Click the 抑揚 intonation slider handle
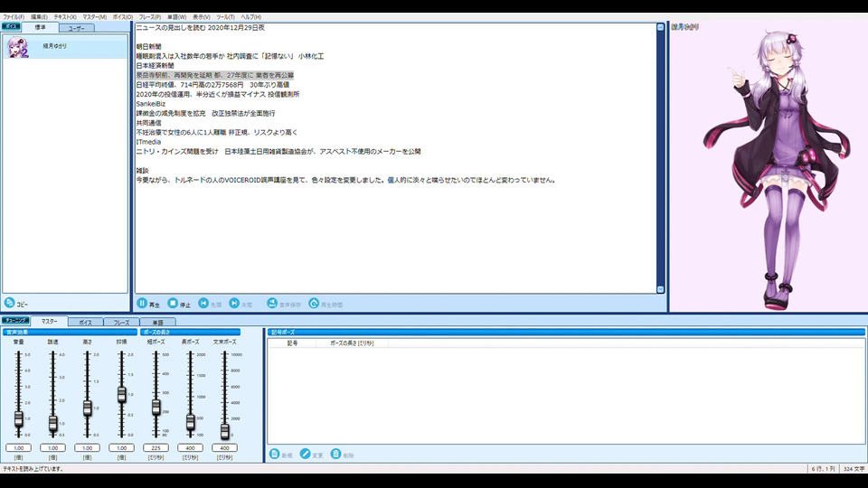This screenshot has height=488, width=868. pos(122,394)
